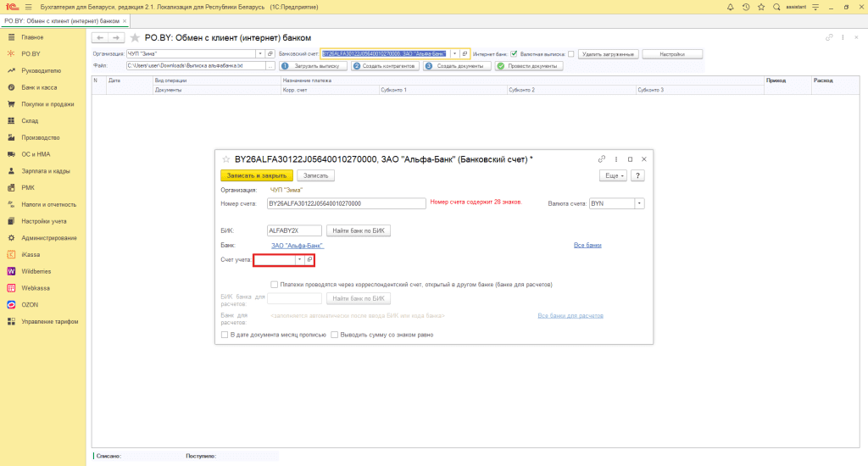Open the Еще dropdown menu
The image size is (868, 466).
tap(614, 175)
